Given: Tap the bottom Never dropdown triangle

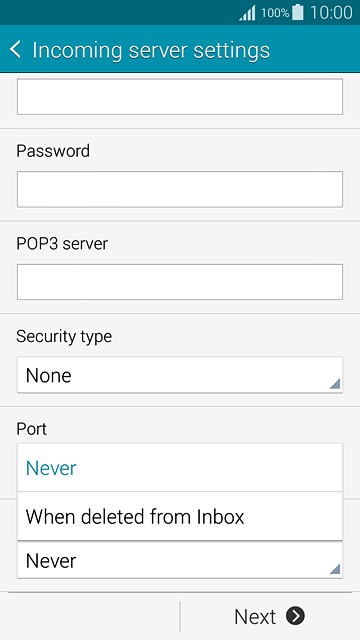Looking at the screenshot, I should pos(335,569).
